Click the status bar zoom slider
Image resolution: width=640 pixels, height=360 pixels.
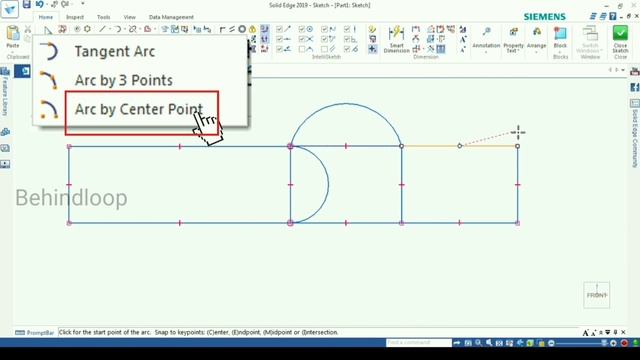(x=582, y=343)
